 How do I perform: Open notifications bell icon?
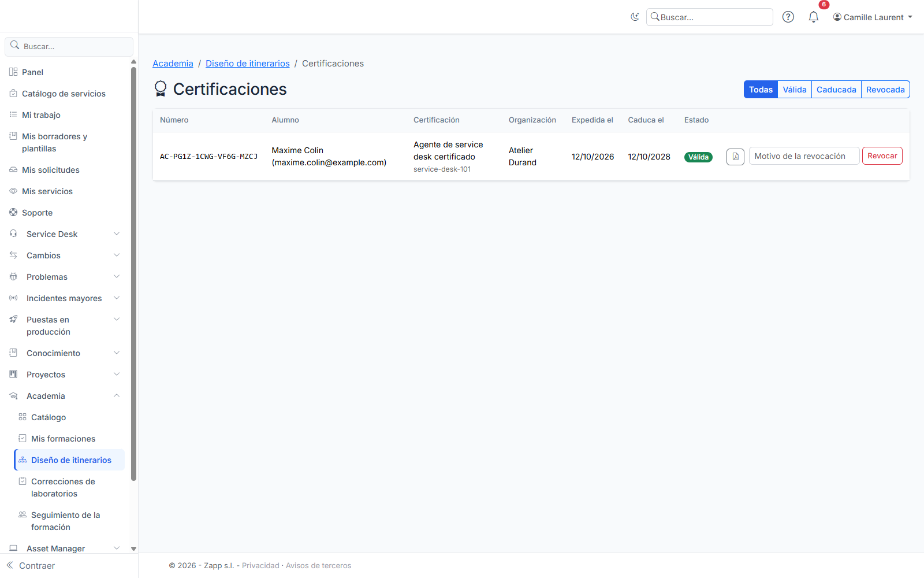813,17
